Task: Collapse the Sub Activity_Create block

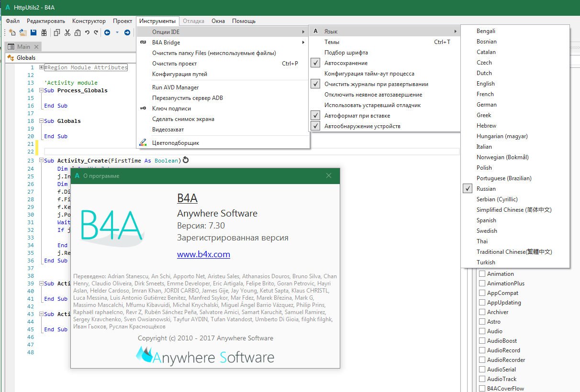Action: [41, 161]
